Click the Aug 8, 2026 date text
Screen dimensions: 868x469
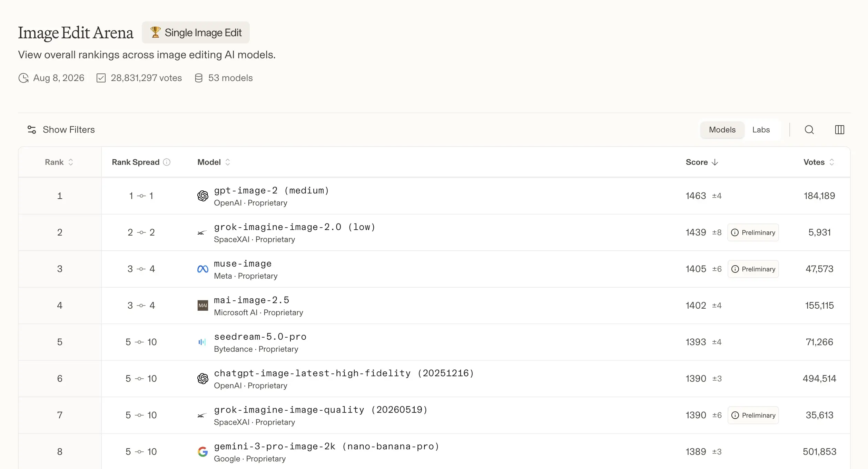point(59,78)
